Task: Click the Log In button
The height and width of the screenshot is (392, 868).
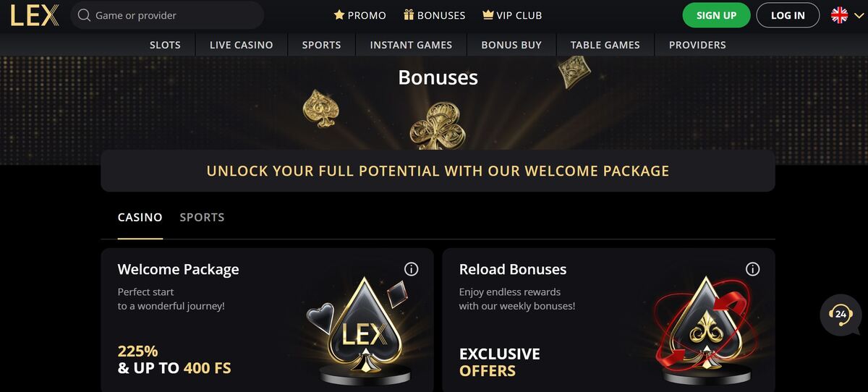Action: [788, 15]
